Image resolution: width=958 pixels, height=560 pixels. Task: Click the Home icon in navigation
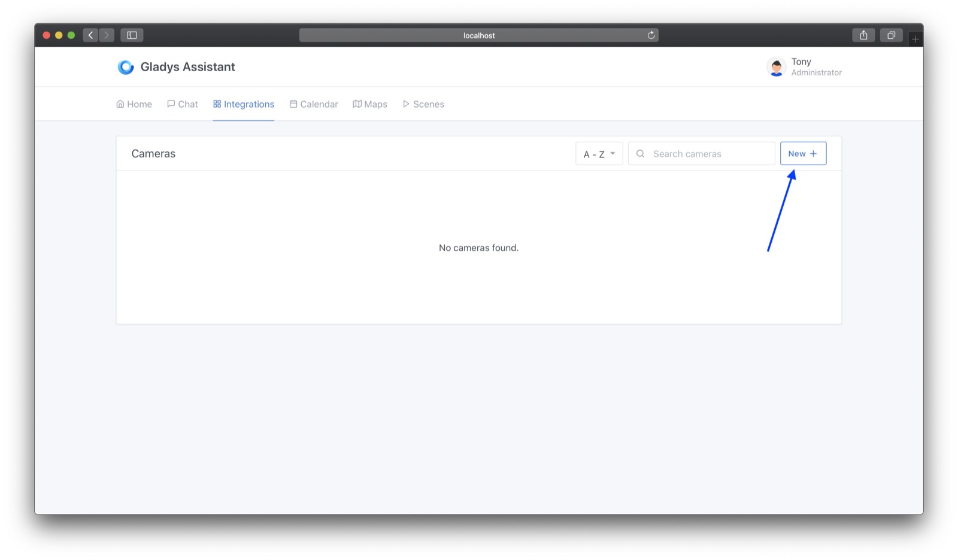pyautogui.click(x=119, y=104)
